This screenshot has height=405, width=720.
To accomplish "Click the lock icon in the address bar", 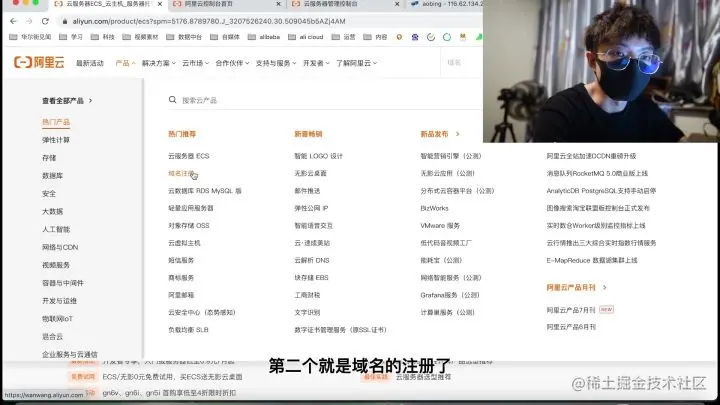I will click(65, 22).
